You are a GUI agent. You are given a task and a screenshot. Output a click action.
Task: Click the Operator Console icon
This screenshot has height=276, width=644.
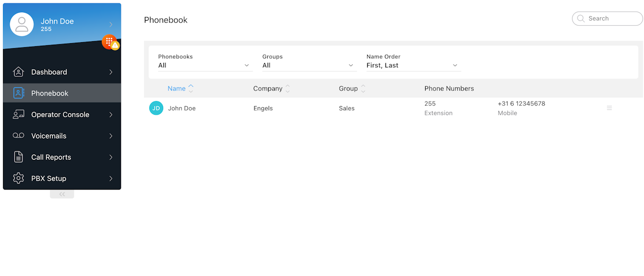point(18,115)
